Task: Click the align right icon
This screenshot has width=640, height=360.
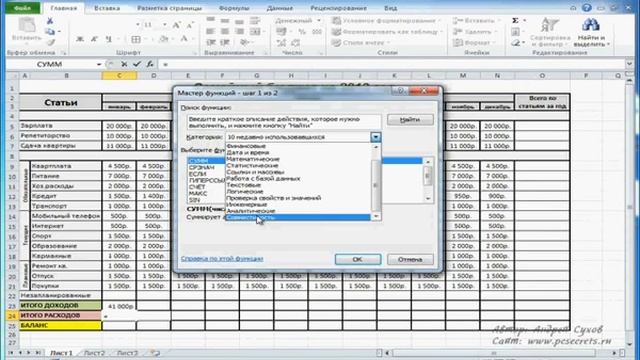Action: [239, 31]
